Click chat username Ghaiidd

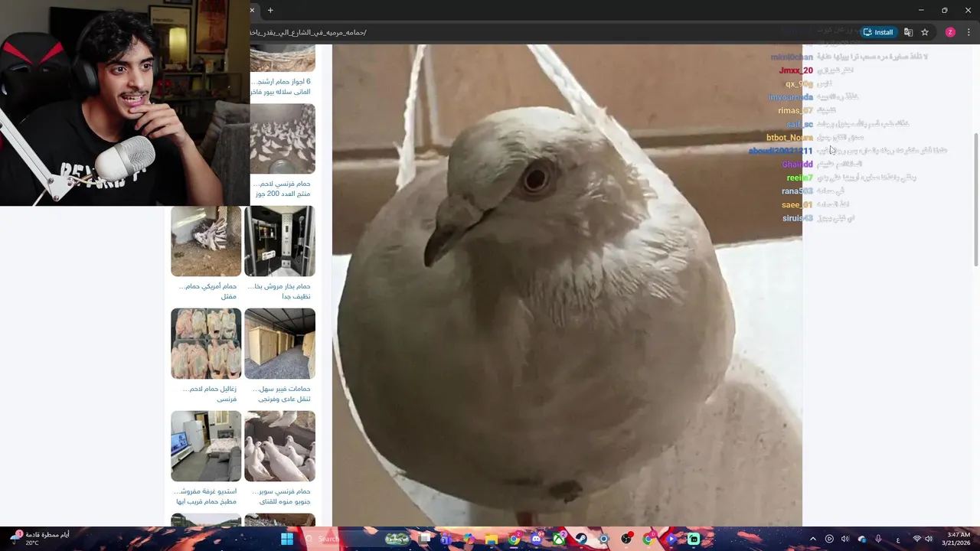pos(797,165)
